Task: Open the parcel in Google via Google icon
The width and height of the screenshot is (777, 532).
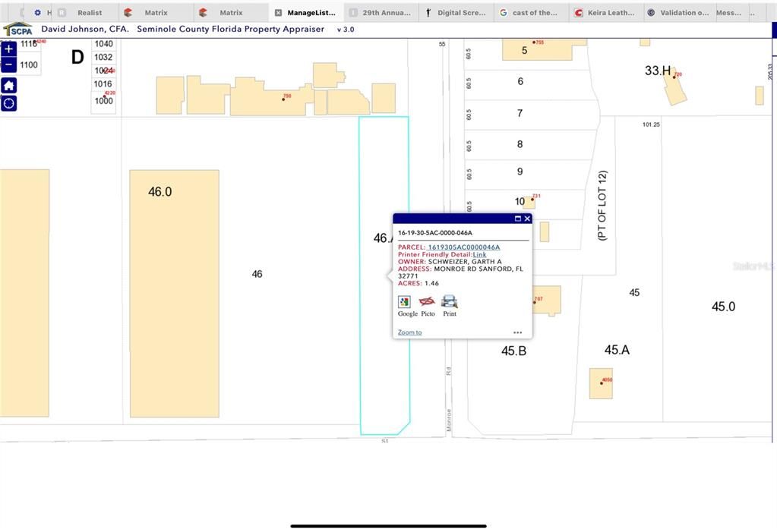Action: click(403, 301)
